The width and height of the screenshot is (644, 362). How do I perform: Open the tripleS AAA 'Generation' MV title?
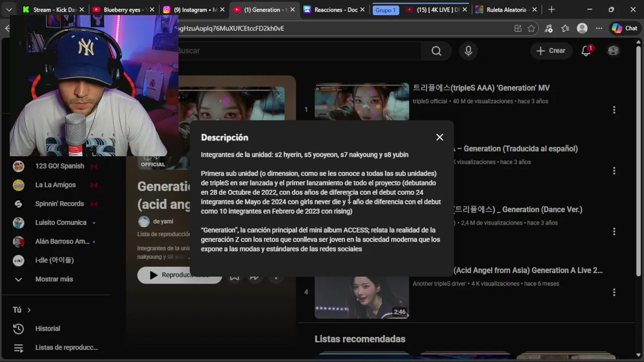[481, 88]
